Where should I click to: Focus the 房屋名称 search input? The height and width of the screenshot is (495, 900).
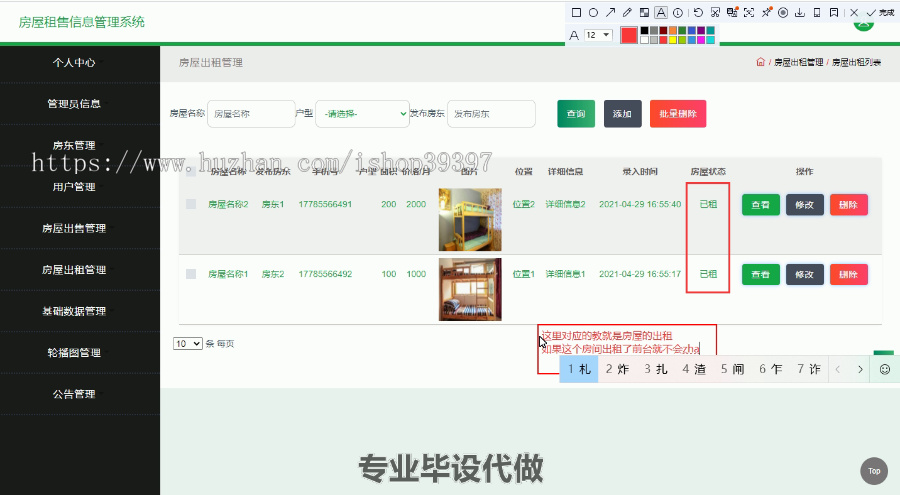[251, 114]
